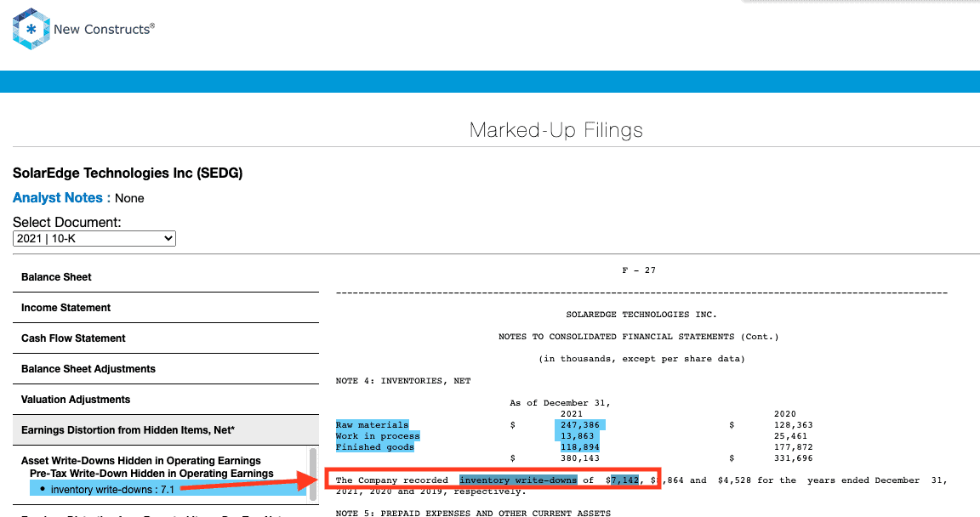
Task: Click the SOLAREDGE TECHNOLOGIES INC. filing header
Action: click(642, 315)
